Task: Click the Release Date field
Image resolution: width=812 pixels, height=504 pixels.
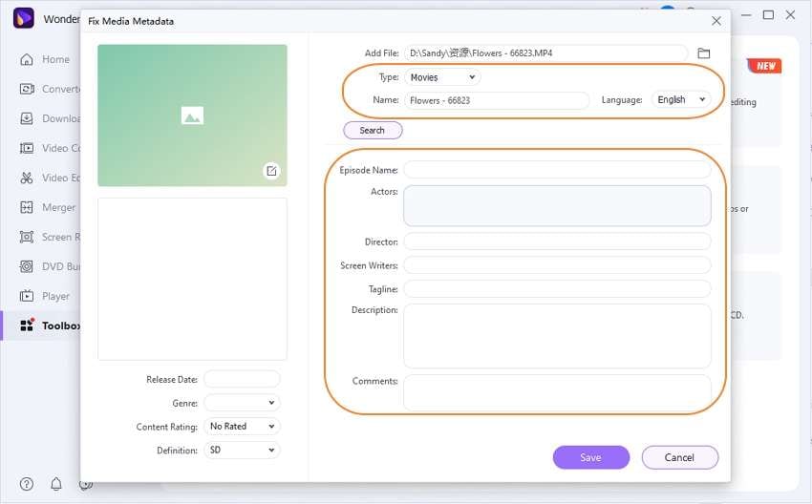Action: click(x=242, y=379)
